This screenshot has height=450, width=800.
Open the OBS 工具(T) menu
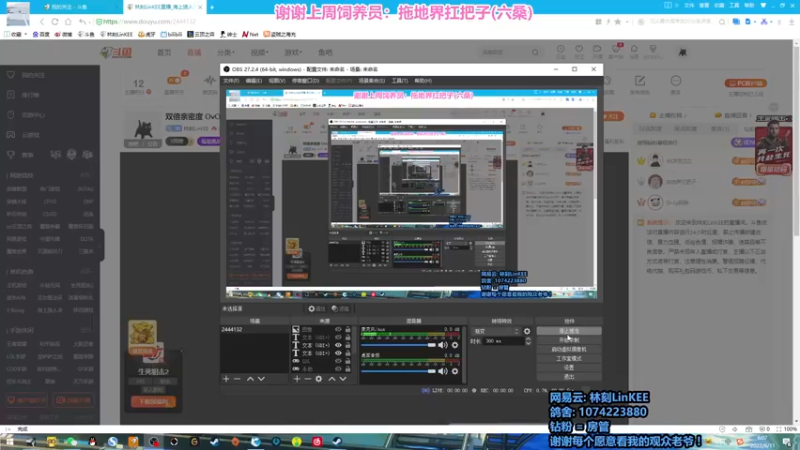[399, 81]
